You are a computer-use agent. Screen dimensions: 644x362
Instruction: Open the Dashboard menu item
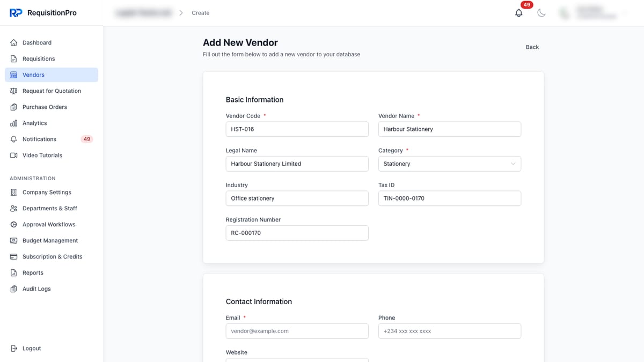(x=52, y=43)
